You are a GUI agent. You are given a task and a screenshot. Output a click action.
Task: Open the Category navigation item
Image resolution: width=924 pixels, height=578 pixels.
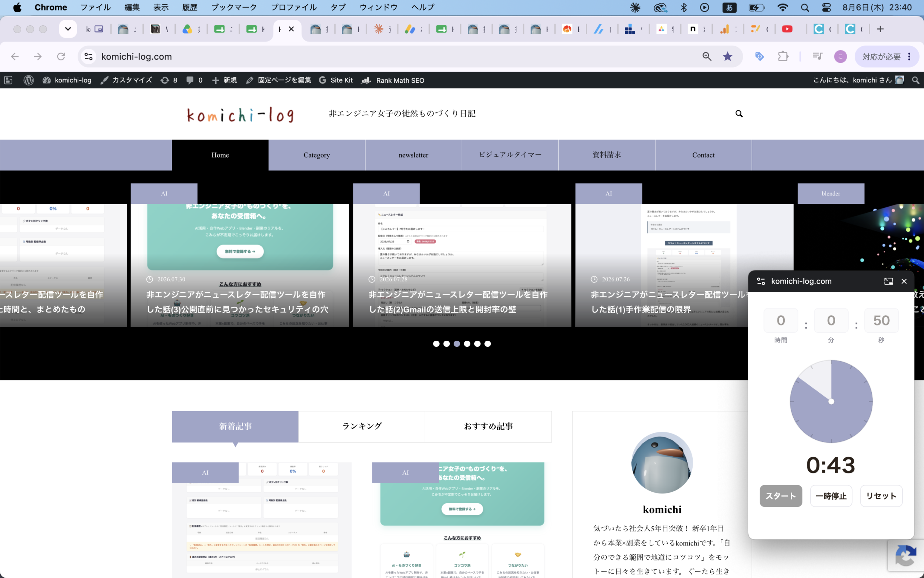click(x=317, y=155)
